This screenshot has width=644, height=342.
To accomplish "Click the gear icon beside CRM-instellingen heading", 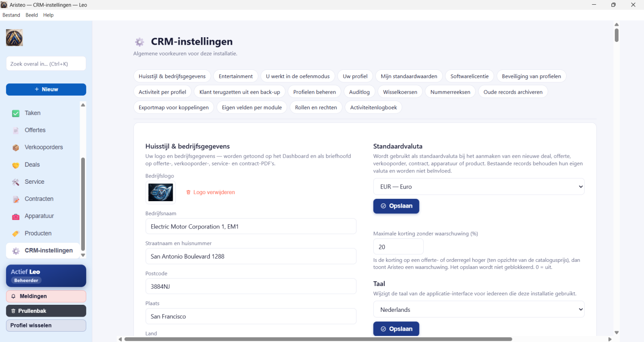I will tap(140, 42).
